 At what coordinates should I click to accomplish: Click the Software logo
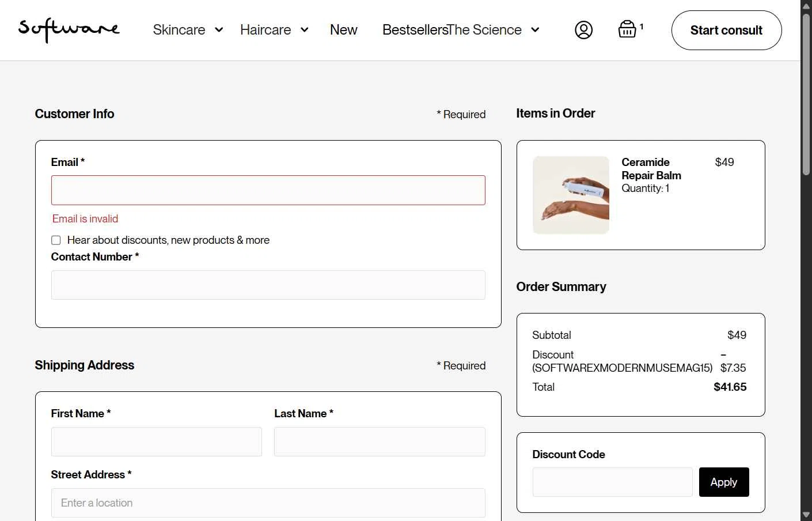click(x=69, y=29)
